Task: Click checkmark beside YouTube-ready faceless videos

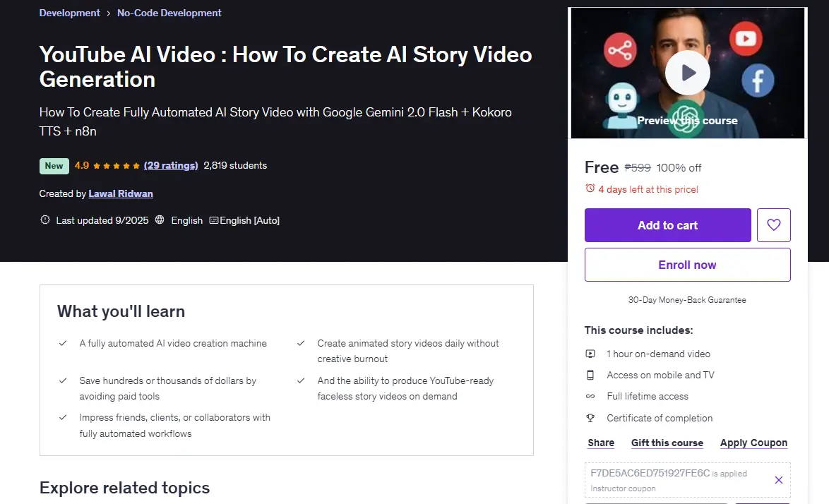Action: pyautogui.click(x=301, y=380)
